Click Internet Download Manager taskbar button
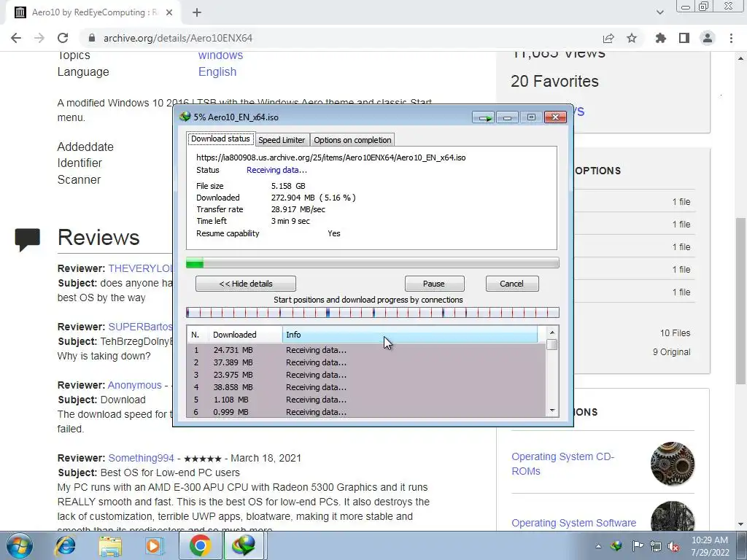The image size is (747, 560). pyautogui.click(x=244, y=545)
